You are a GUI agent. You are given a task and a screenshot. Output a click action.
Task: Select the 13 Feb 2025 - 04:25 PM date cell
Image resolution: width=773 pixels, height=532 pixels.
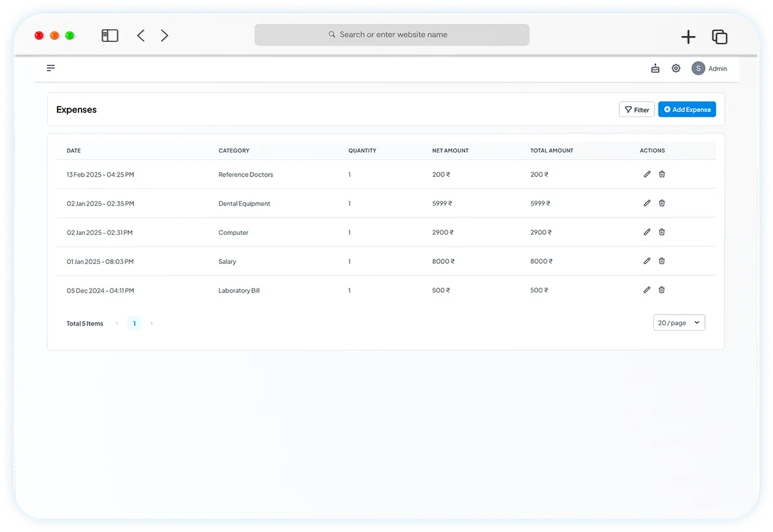pyautogui.click(x=100, y=175)
